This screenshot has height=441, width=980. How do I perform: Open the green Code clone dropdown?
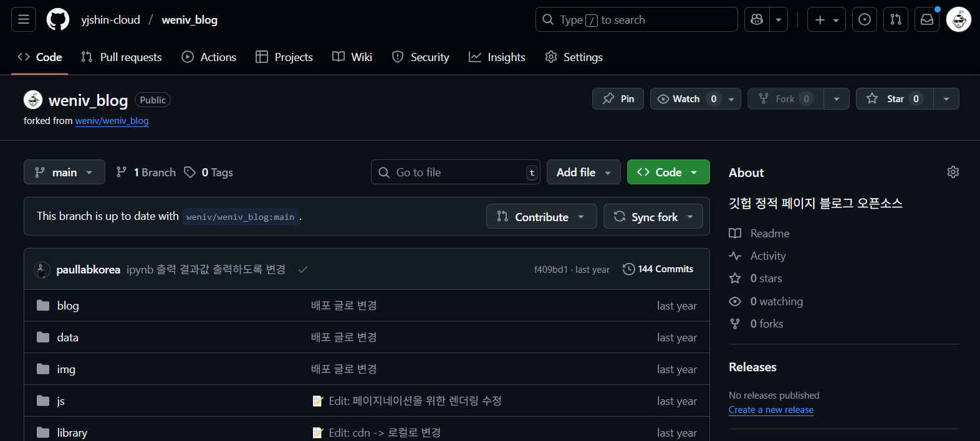tap(668, 172)
